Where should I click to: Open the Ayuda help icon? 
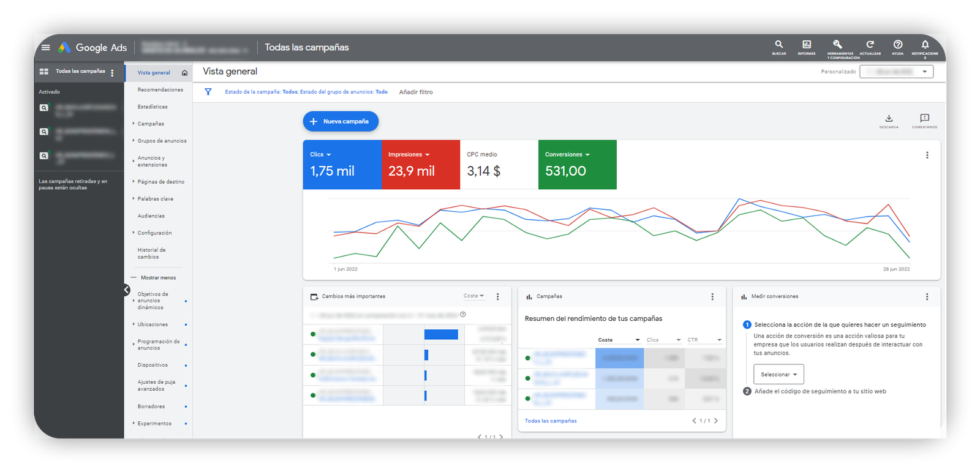(897, 45)
